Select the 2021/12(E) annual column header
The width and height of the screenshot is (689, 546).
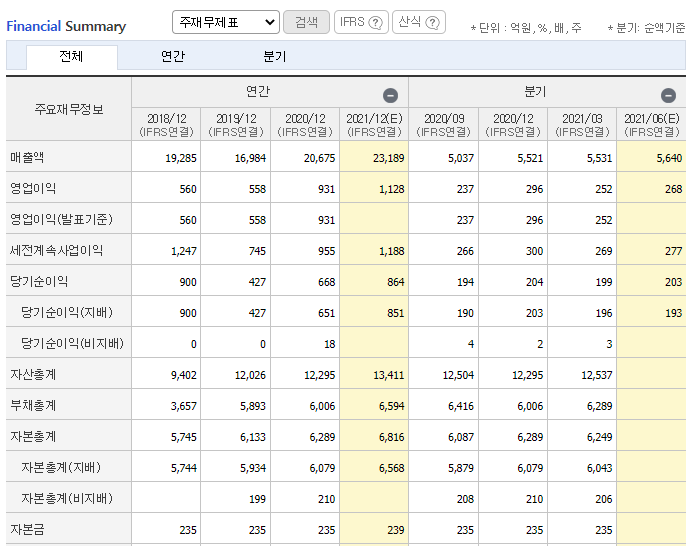tap(374, 125)
